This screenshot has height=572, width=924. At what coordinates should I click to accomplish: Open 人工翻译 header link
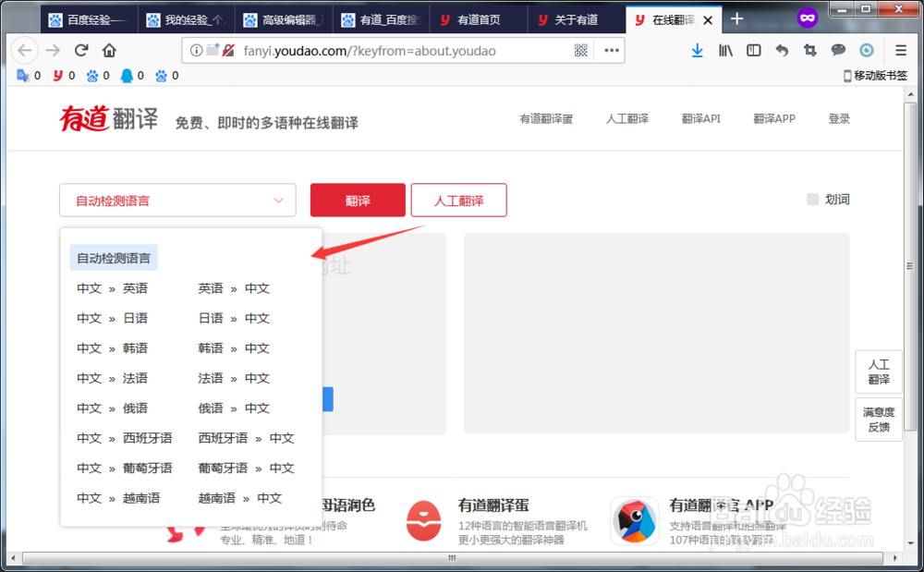coord(627,119)
